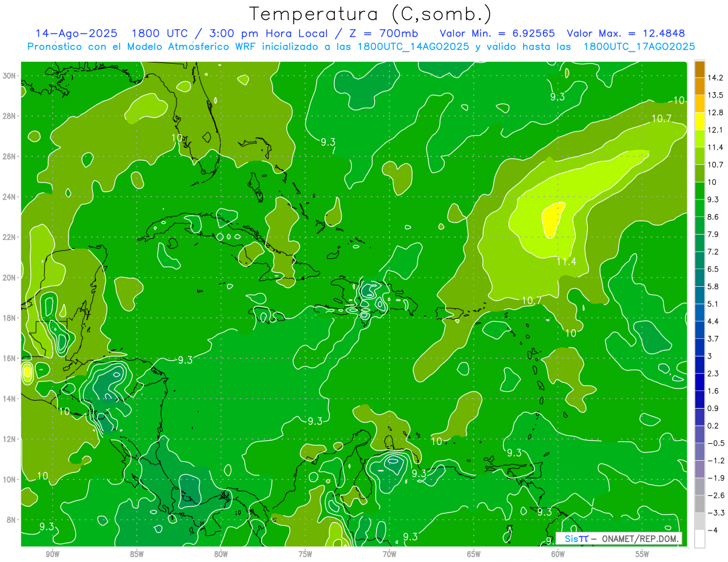Screen dimensions: 728x562
Task: Click the "1800UTC_17AGO2025" valid-until time
Action: point(639,47)
